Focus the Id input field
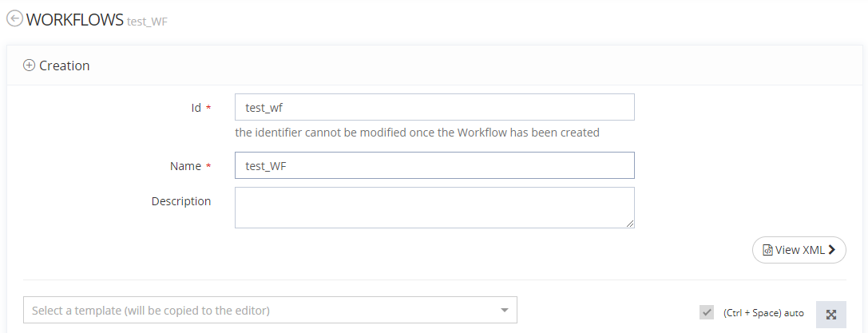 pos(434,107)
